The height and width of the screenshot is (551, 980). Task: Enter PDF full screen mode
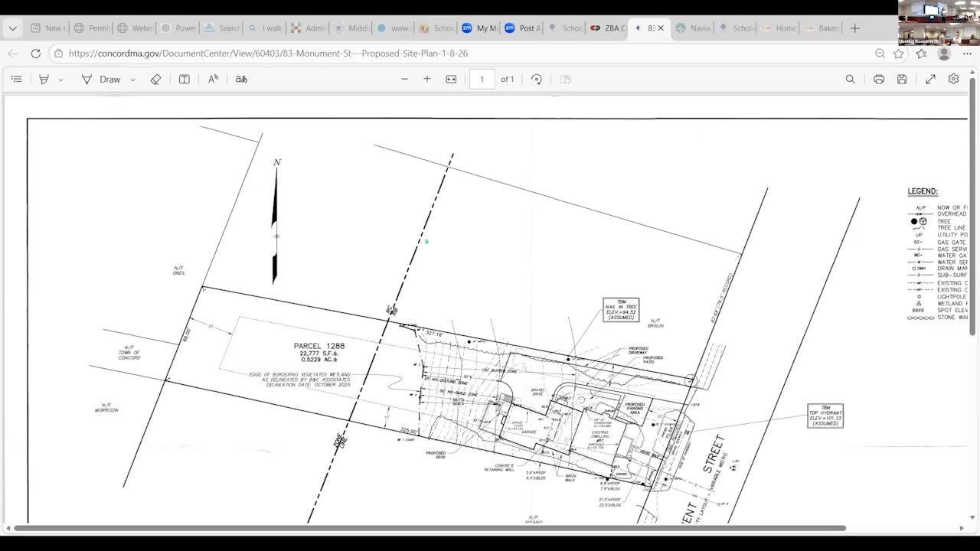[931, 79]
